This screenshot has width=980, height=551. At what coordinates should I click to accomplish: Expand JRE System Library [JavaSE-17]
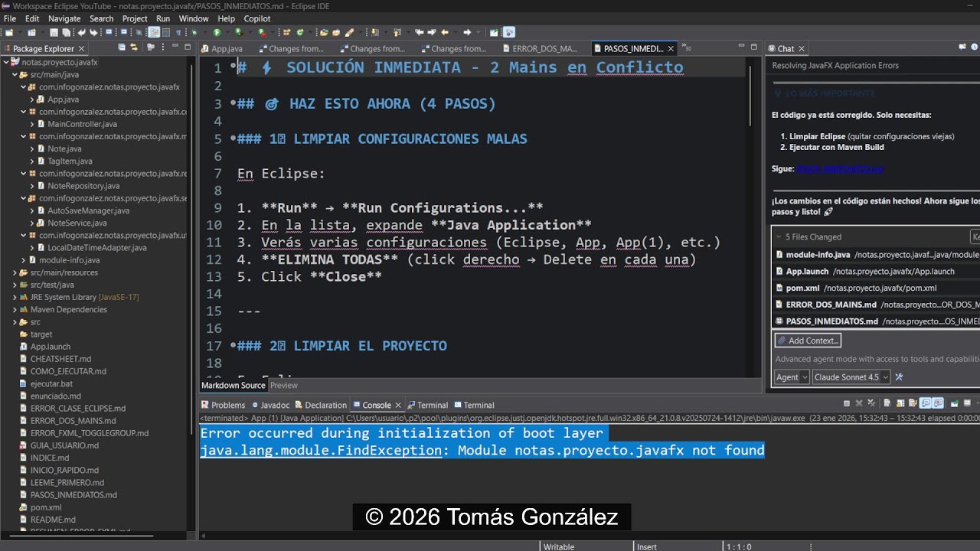[15, 297]
